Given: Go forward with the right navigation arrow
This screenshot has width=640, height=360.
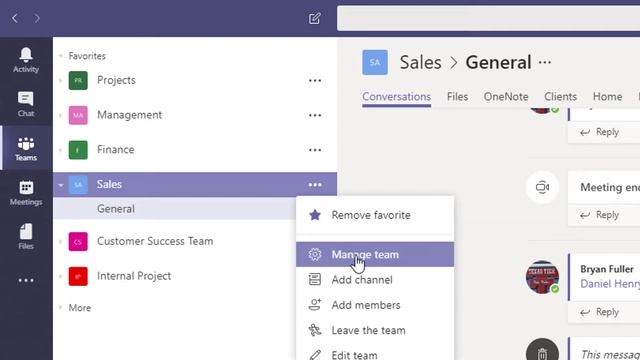Looking at the screenshot, I should click(x=37, y=18).
